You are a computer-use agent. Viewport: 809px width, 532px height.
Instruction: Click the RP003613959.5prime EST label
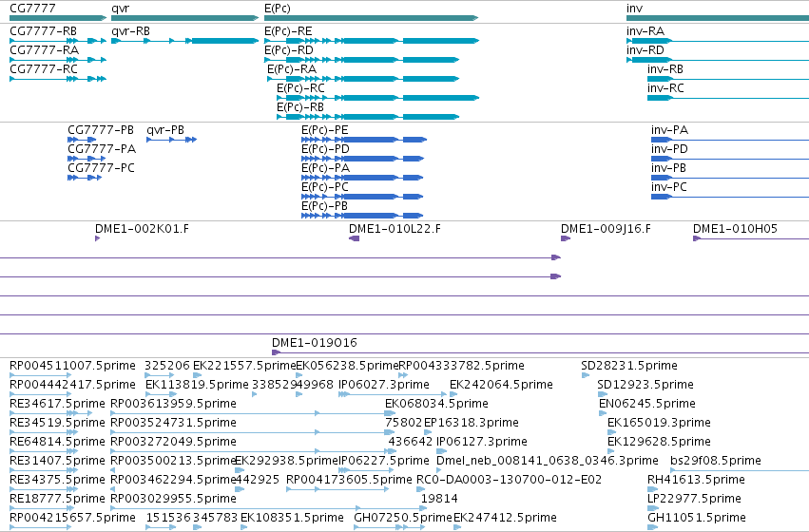tap(174, 404)
